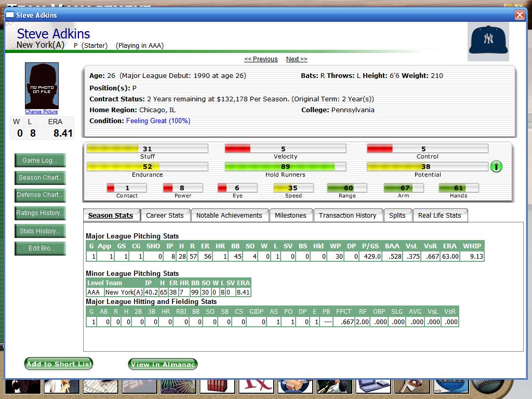This screenshot has width=532, height=399.
Task: Open the Defense Chart
Action: tap(40, 195)
